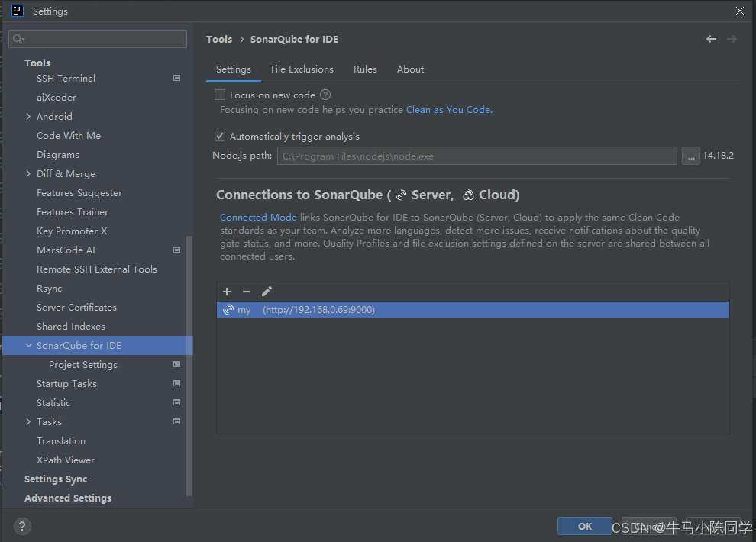756x542 pixels.
Task: Open Code With Me settings
Action: click(69, 136)
